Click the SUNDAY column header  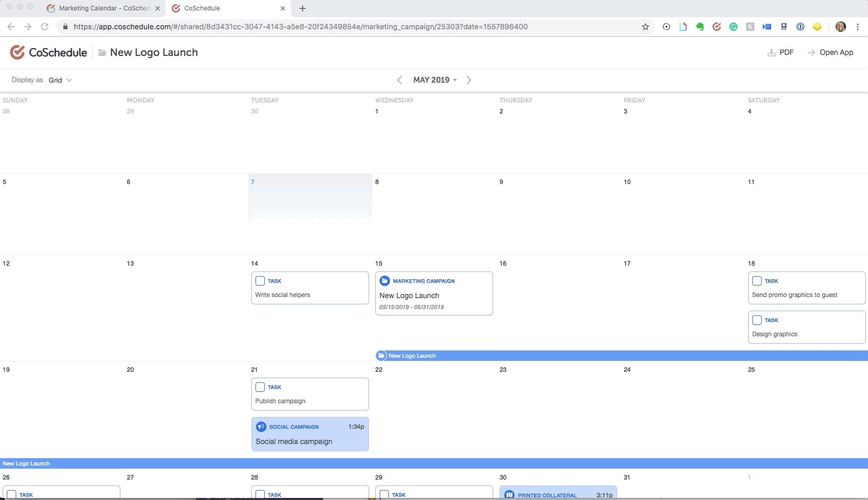[x=15, y=100]
